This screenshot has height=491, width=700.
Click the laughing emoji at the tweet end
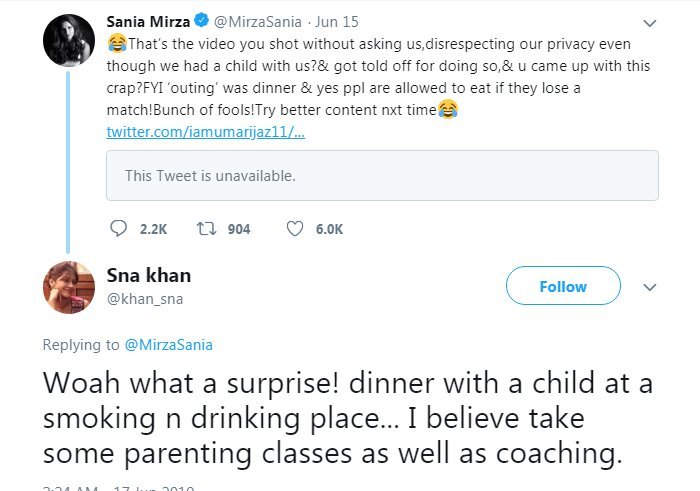[448, 109]
